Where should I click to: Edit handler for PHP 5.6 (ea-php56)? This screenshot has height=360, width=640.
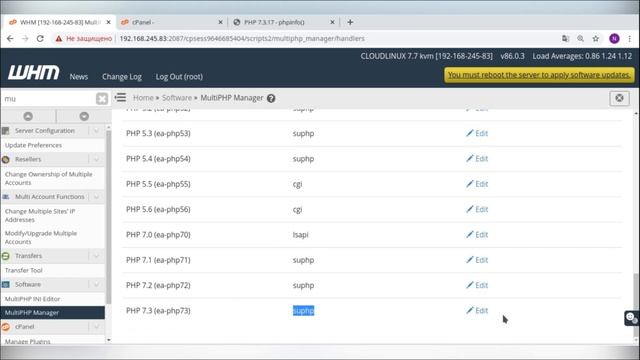point(477,209)
